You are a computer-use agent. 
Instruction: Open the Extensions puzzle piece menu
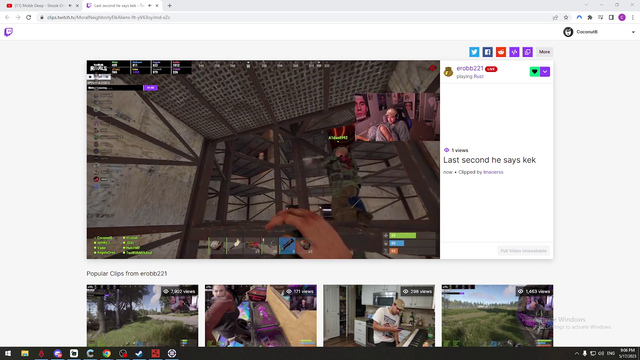[x=590, y=18]
